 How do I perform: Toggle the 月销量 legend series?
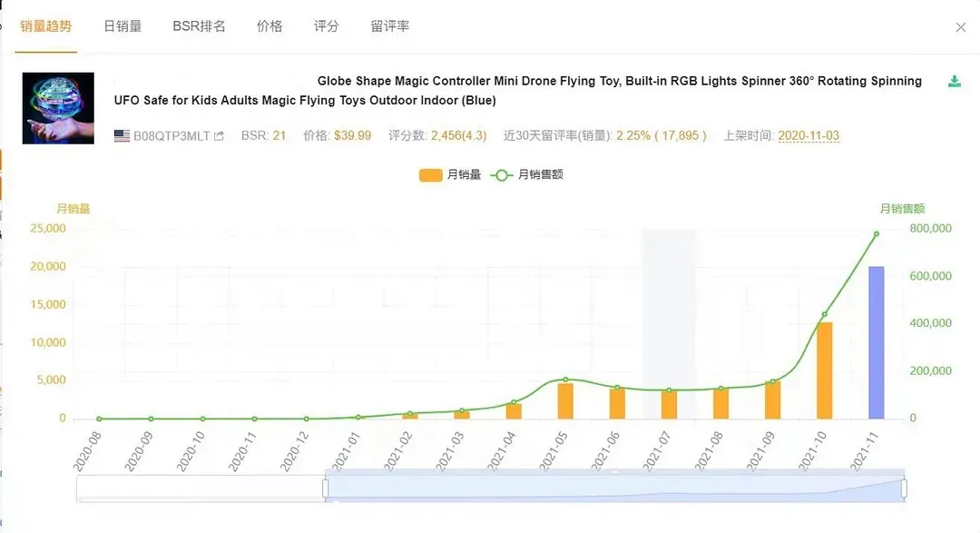click(450, 174)
